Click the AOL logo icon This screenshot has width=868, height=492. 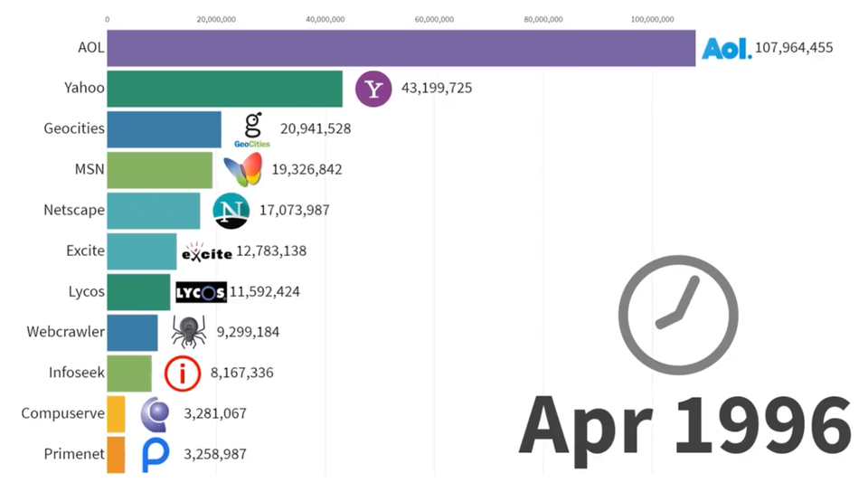[x=726, y=48]
